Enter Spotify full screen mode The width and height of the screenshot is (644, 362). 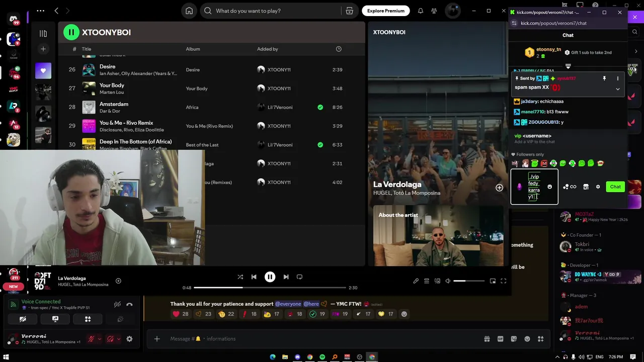[503, 281]
